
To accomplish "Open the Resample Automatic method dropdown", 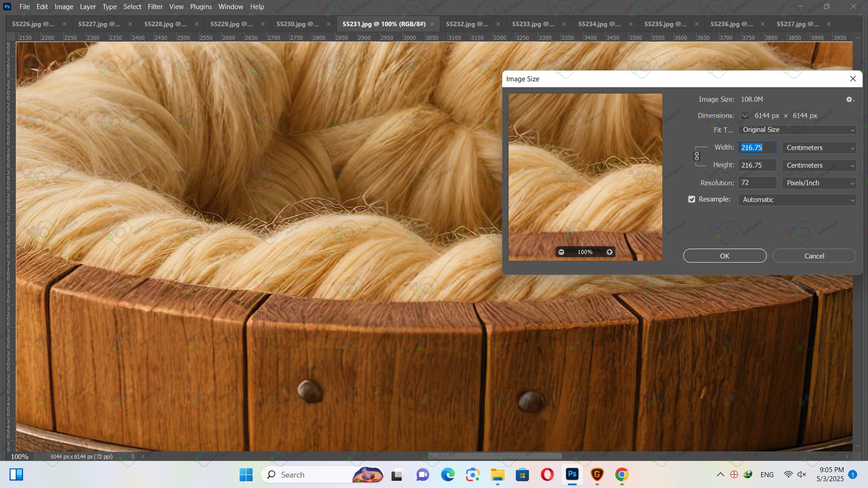I will coord(797,200).
